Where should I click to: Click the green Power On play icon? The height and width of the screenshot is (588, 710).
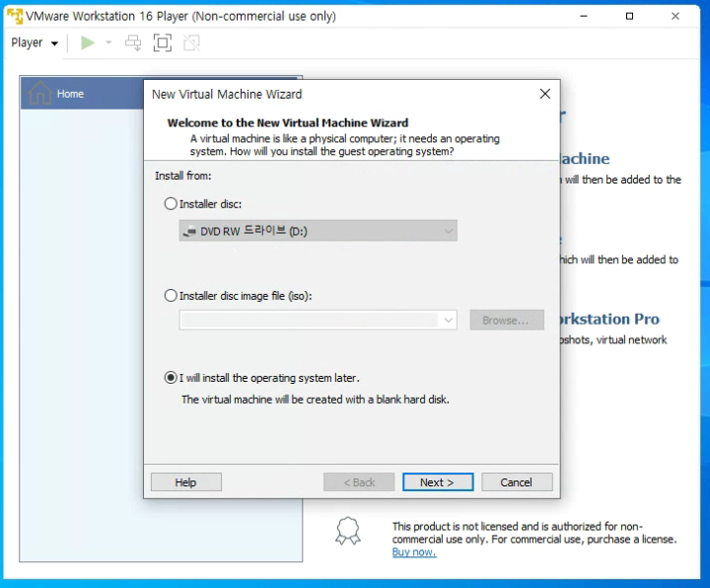coord(88,43)
